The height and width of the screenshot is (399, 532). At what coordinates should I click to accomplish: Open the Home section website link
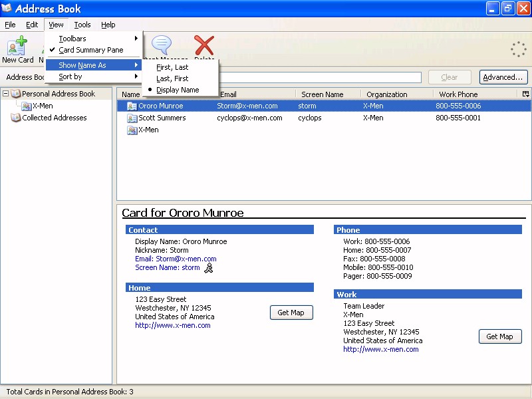click(x=173, y=325)
